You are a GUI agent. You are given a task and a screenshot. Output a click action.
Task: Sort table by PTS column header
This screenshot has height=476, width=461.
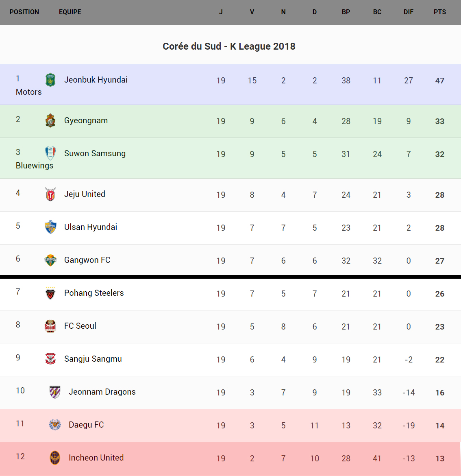(439, 12)
